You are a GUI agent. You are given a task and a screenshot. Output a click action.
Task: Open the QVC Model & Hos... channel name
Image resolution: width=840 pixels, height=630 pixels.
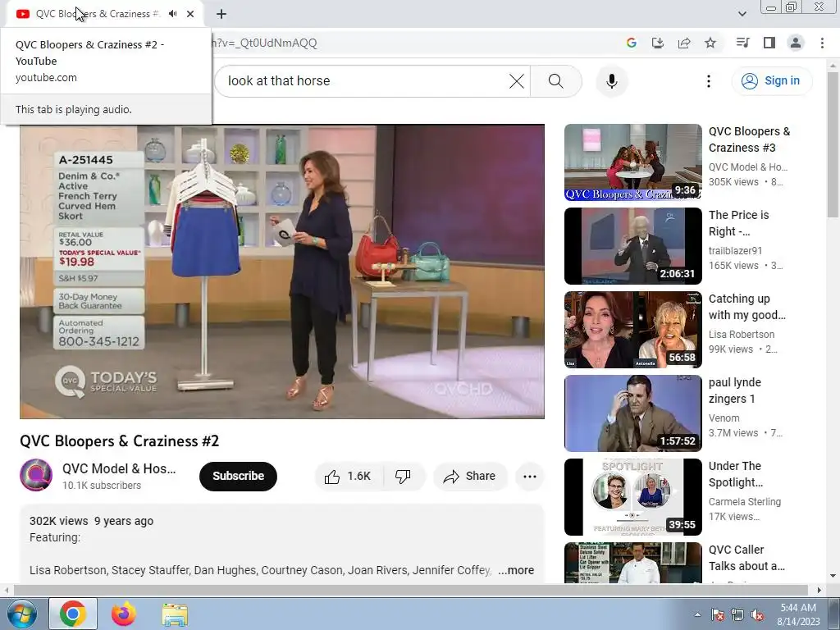click(119, 468)
